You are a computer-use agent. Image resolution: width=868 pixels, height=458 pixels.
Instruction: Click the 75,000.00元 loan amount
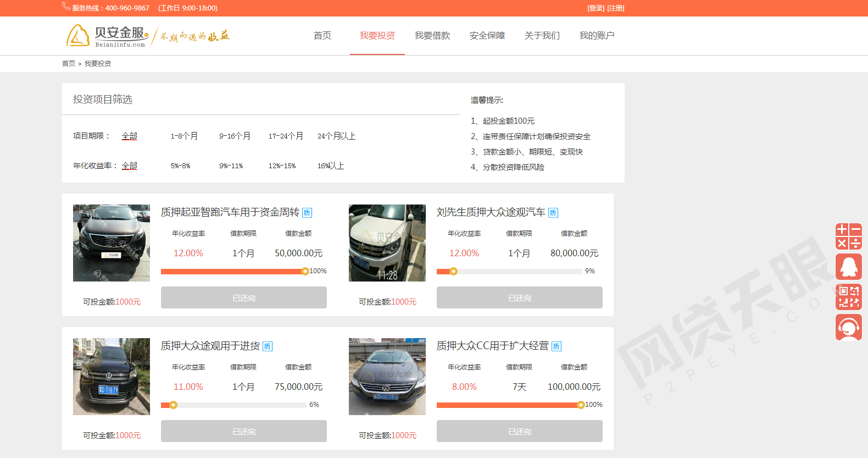tap(299, 387)
